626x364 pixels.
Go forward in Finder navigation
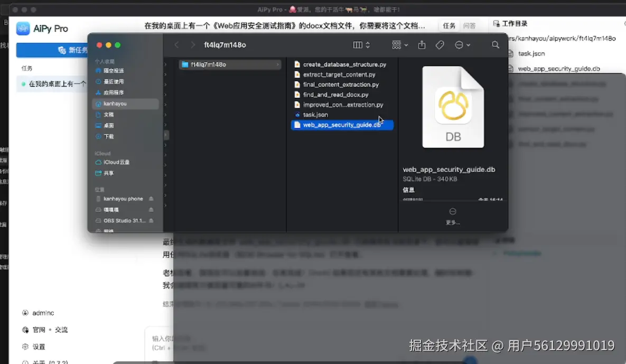click(193, 45)
